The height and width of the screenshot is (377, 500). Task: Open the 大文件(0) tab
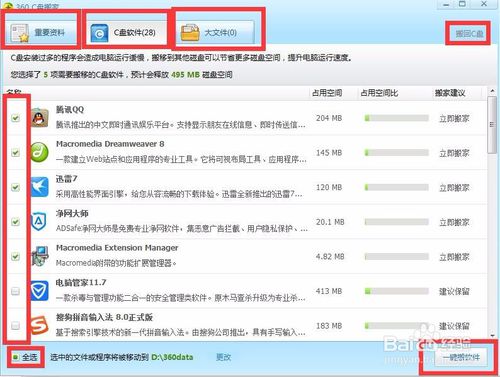coord(215,32)
